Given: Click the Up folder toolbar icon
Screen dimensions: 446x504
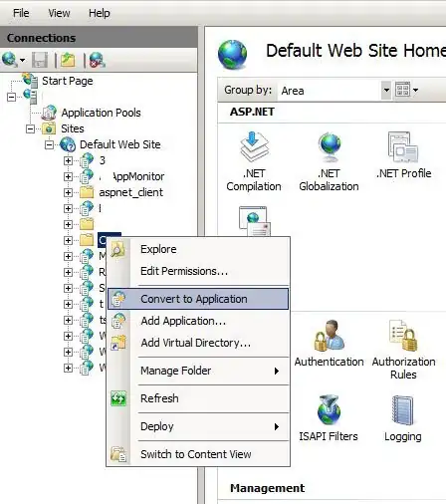Looking at the screenshot, I should tap(68, 60).
